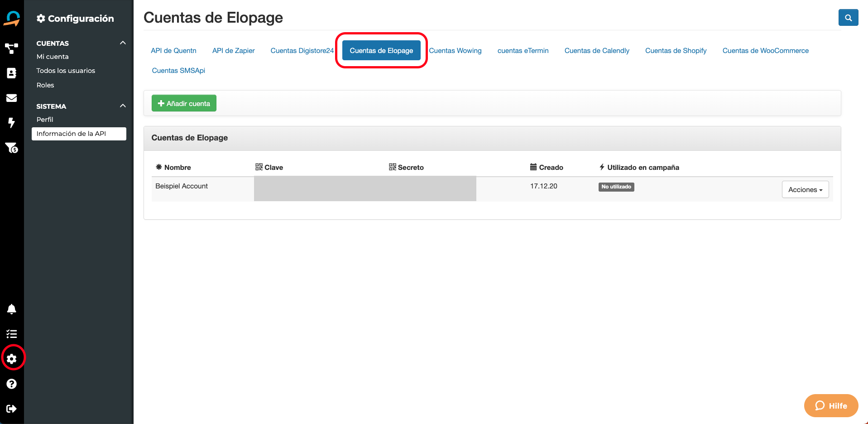Viewport: 868px width, 424px height.
Task: Click the Beispiel Account name cell
Action: click(182, 186)
